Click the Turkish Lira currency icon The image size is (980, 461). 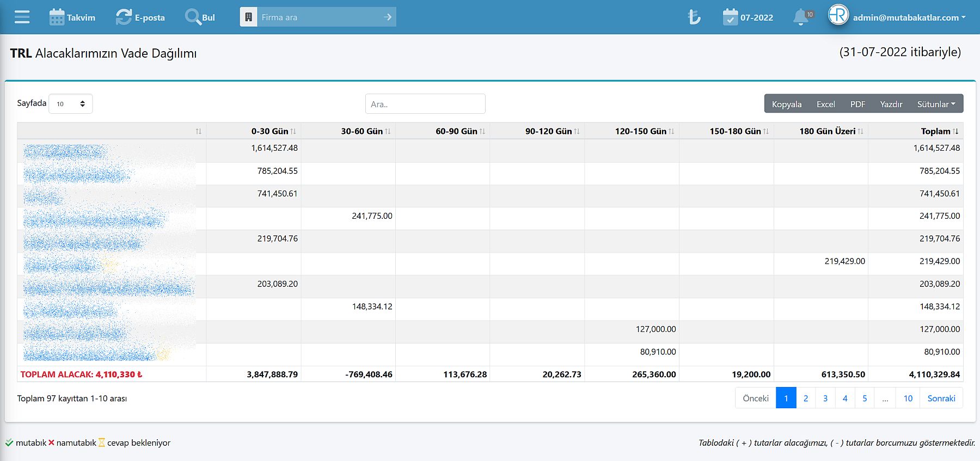694,17
